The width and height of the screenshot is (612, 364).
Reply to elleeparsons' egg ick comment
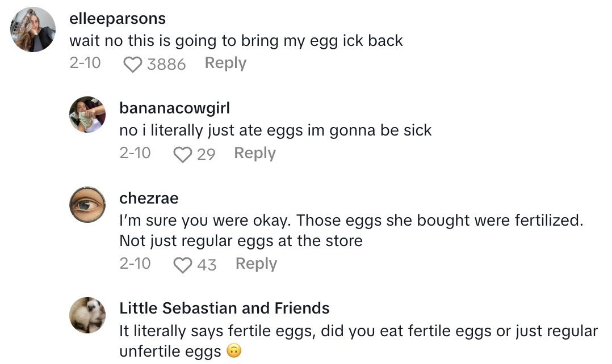pyautogui.click(x=225, y=63)
